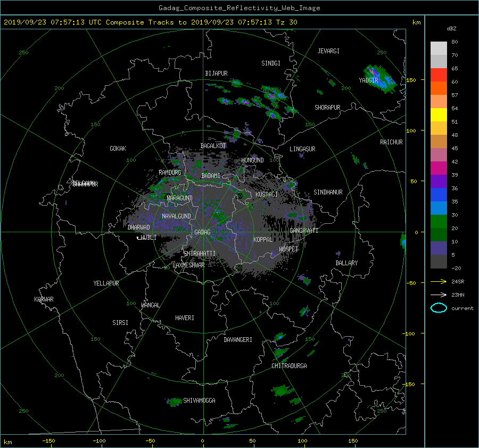This screenshot has width=479, height=448.
Task: Click the SINDHANUR city label
Action: tap(328, 192)
